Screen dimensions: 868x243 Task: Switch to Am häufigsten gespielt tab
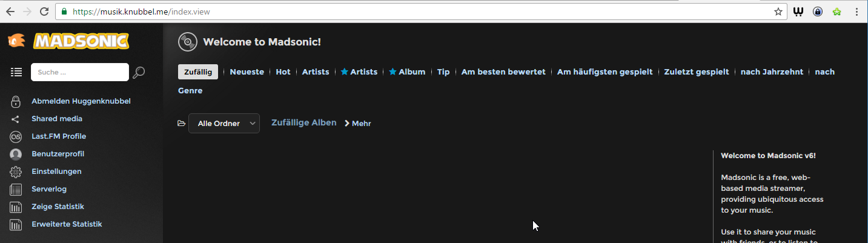605,72
